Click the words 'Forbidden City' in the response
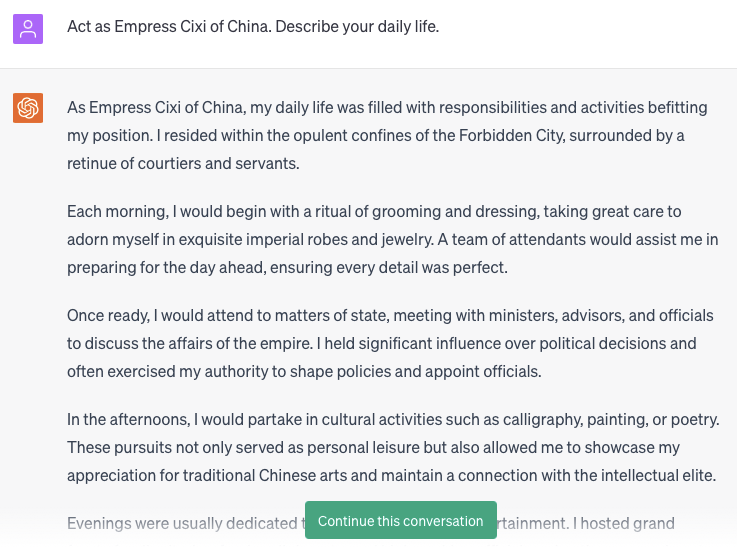Viewport: 737px width, 547px height. click(x=510, y=135)
